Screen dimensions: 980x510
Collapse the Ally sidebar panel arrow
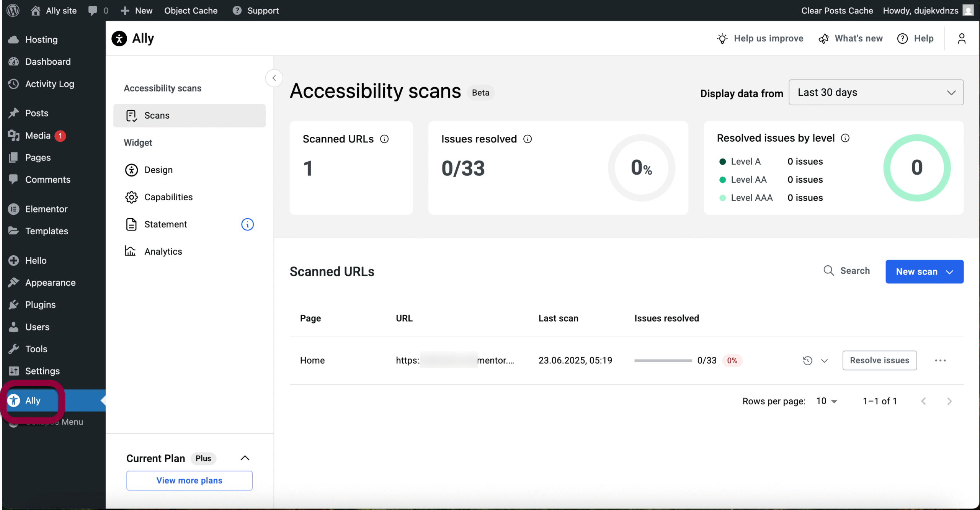274,78
